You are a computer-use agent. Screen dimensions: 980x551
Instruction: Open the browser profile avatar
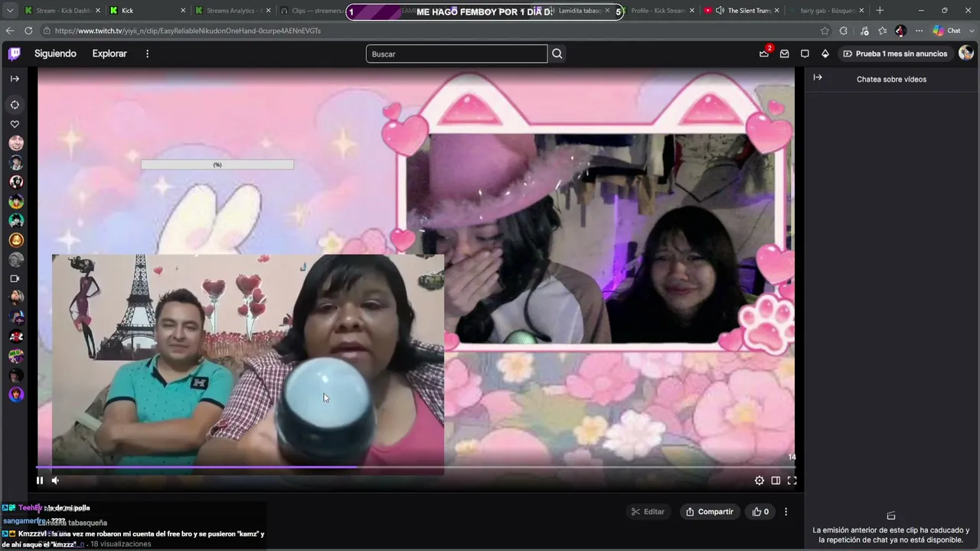(x=900, y=31)
